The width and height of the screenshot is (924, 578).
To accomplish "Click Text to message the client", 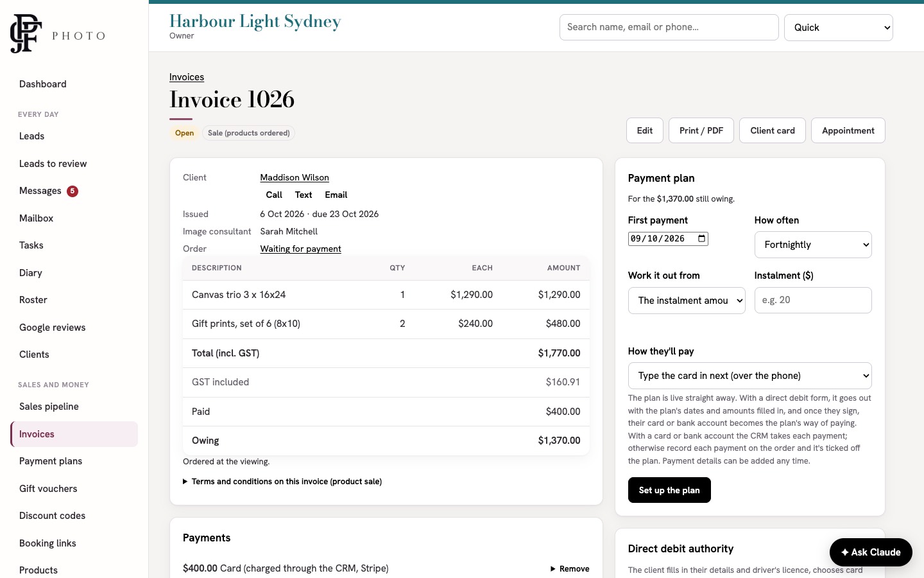I will (304, 195).
